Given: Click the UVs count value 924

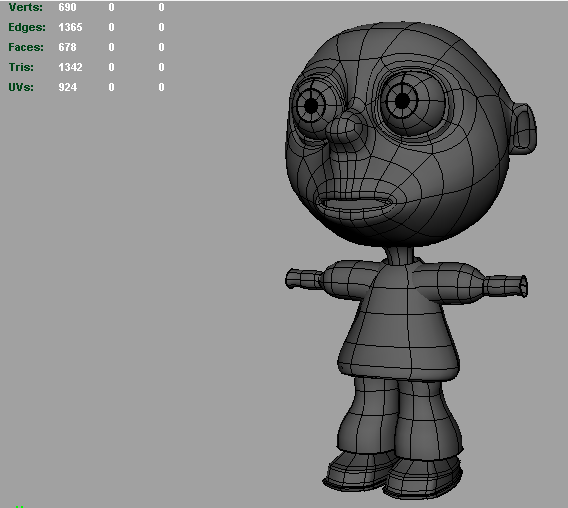Looking at the screenshot, I should point(68,87).
